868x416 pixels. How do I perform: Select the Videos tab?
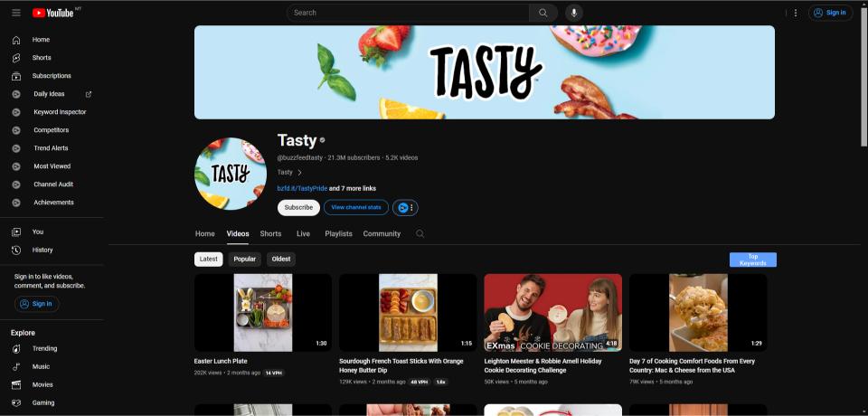238,233
